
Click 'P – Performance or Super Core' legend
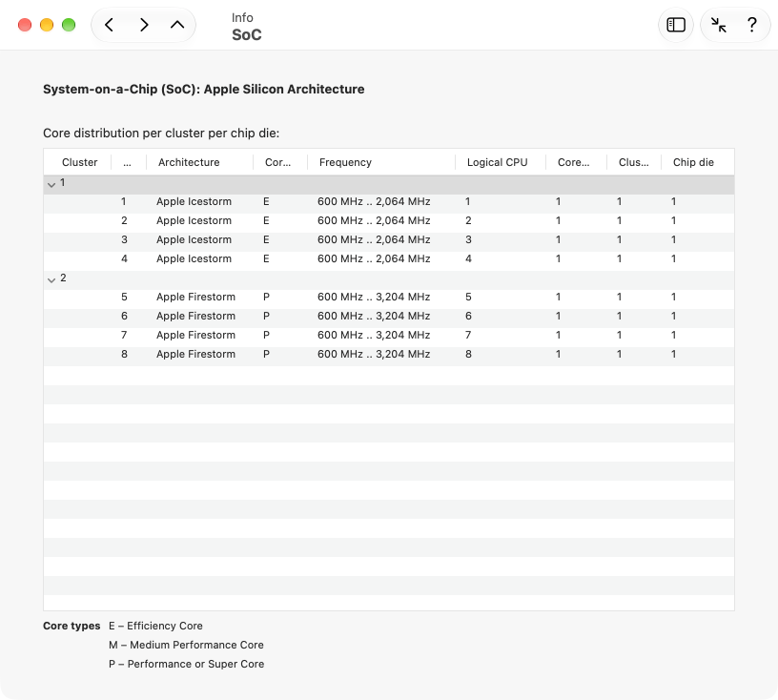tap(187, 665)
